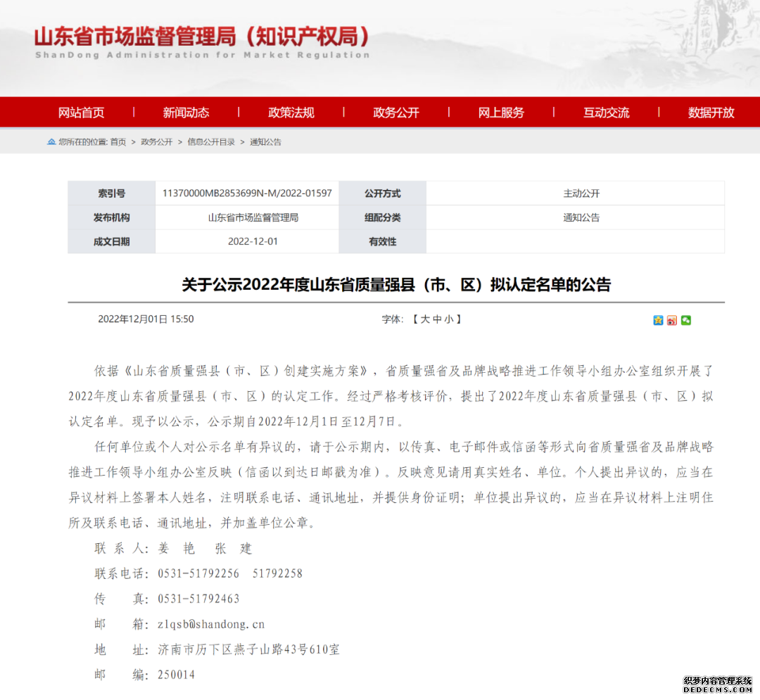This screenshot has height=700, width=760.
Task: Click the timestamp 2022年12月01日 15:50
Action: [146, 319]
